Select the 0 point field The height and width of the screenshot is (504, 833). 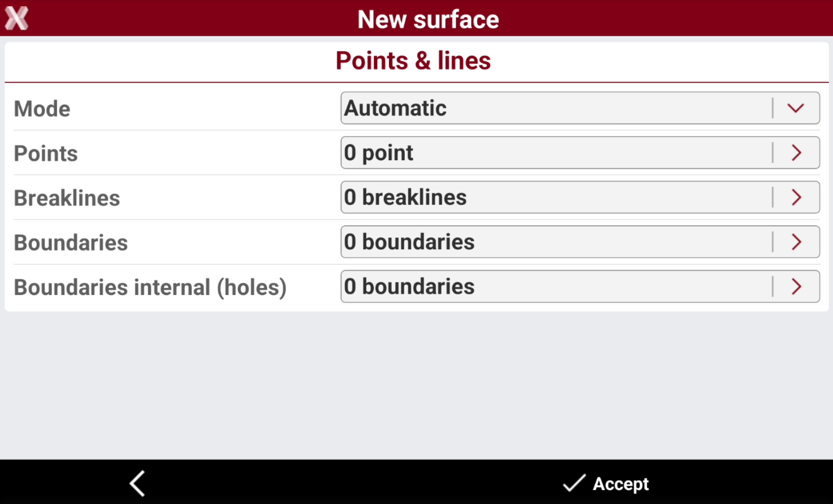click(580, 153)
